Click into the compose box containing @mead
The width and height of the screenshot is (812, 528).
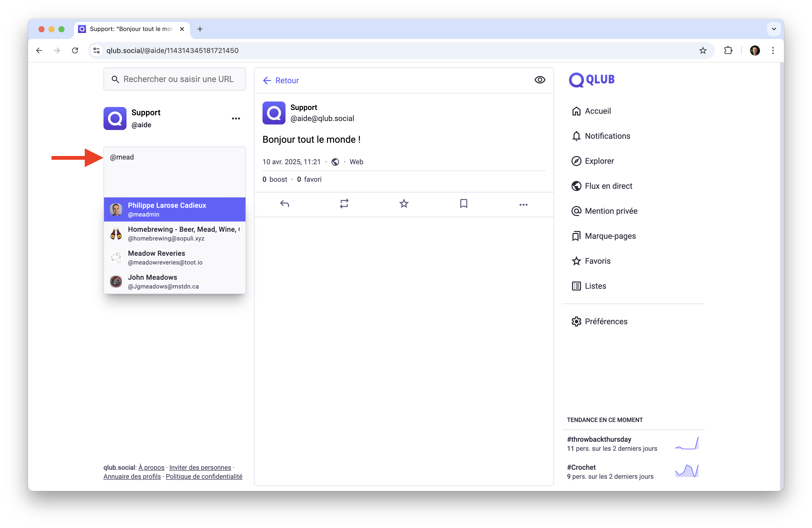click(x=175, y=172)
